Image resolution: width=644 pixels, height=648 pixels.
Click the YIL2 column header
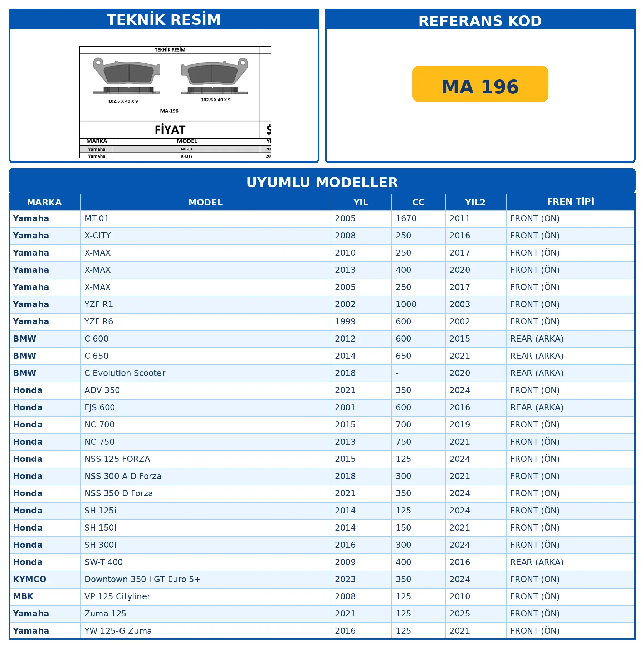[x=475, y=202]
